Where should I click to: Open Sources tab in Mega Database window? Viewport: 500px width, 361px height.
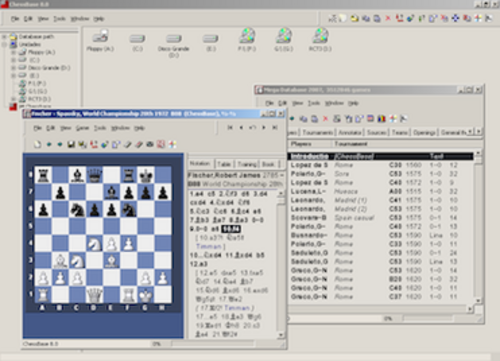click(x=377, y=132)
